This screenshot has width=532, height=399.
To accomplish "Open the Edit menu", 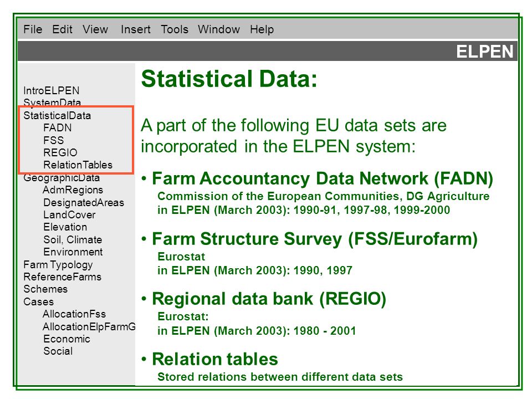I will (63, 29).
